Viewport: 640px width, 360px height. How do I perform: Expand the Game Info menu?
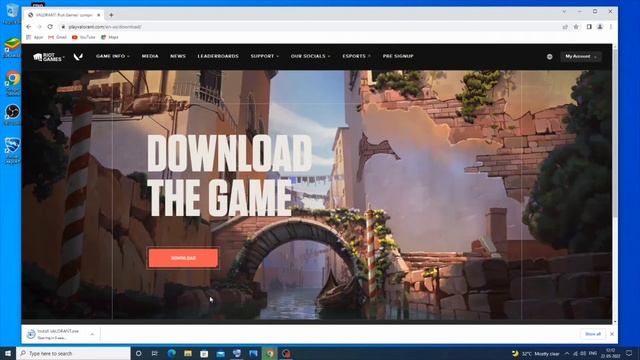(x=113, y=56)
